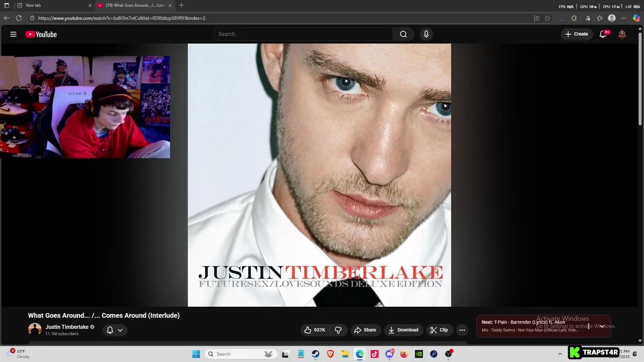Share the video
Screen dimensions: 644x362
pos(365,330)
